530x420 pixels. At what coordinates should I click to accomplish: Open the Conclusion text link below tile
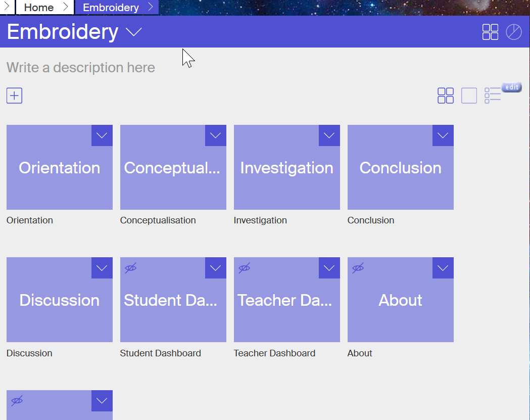[x=371, y=220]
